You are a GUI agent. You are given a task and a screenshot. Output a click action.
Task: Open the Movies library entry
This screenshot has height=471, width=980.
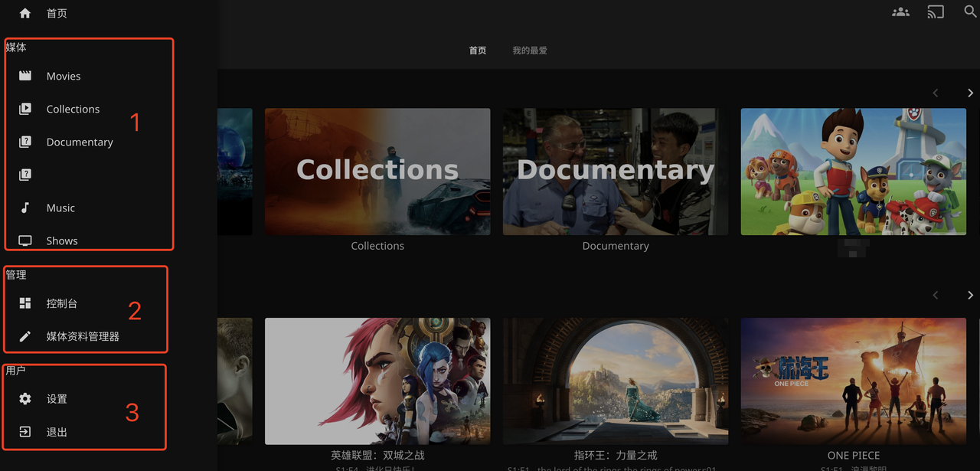pyautogui.click(x=64, y=76)
